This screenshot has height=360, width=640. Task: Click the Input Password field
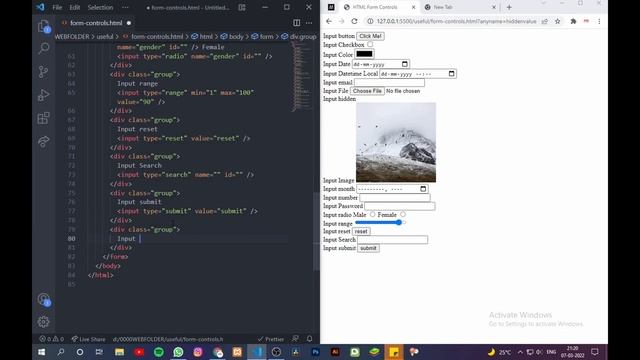400,206
